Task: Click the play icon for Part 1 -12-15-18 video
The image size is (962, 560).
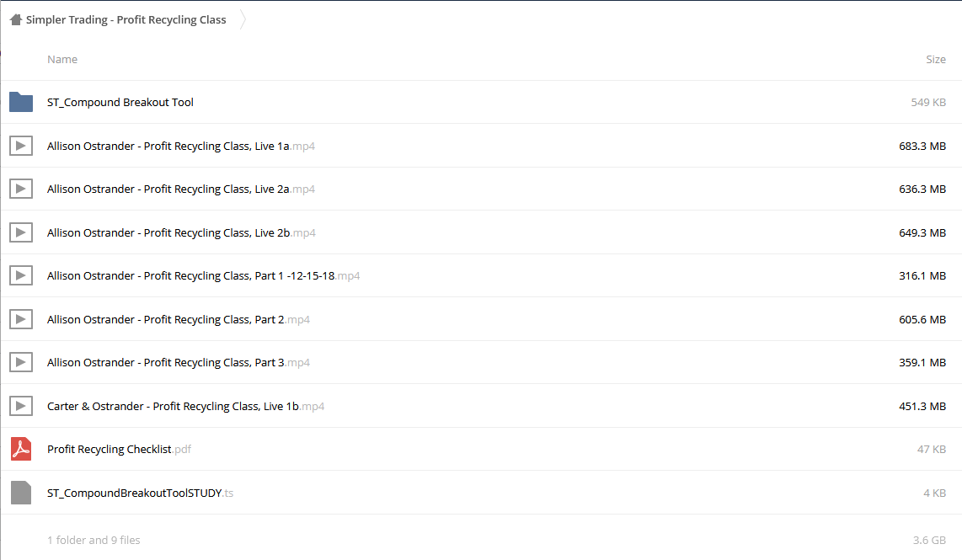Action: point(21,276)
